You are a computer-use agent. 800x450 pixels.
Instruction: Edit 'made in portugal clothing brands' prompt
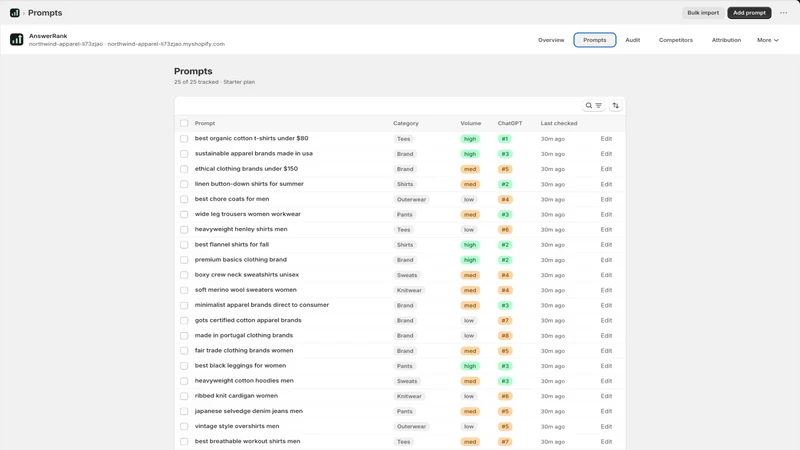[x=606, y=336]
